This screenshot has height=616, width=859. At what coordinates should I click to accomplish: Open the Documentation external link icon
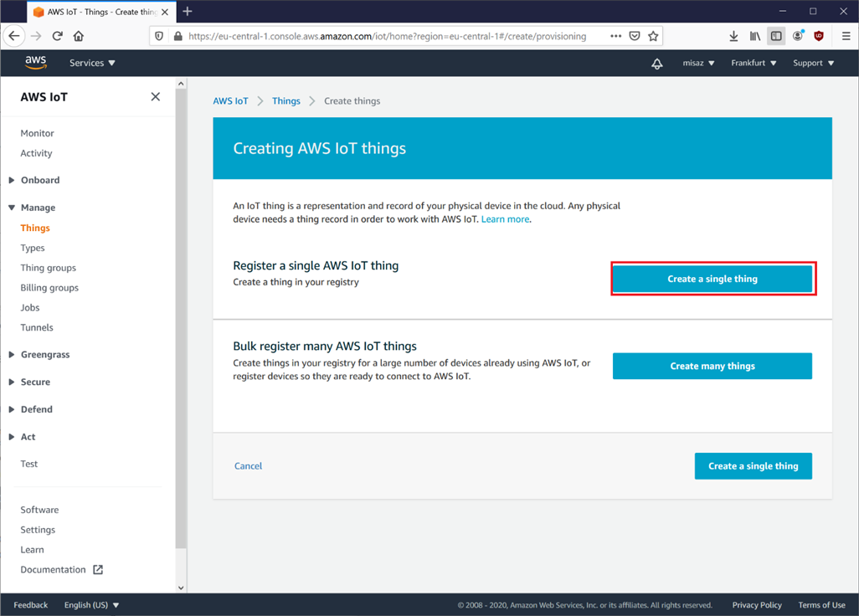click(98, 569)
